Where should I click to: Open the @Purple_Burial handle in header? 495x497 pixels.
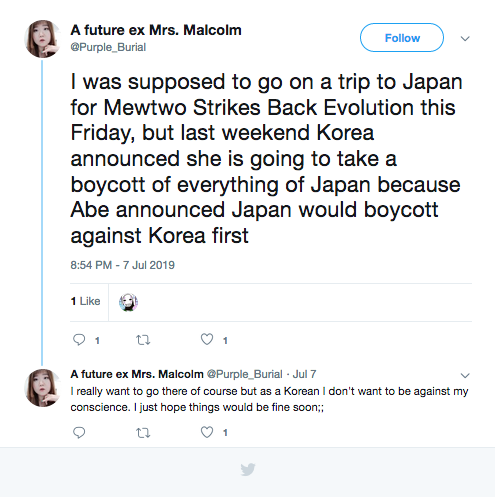(x=108, y=47)
